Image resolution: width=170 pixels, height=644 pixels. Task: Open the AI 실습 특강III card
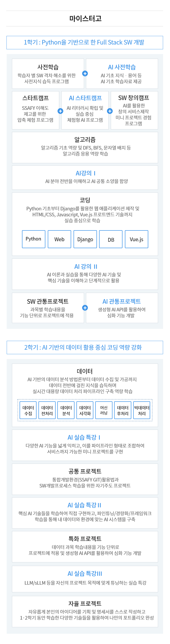85,579
